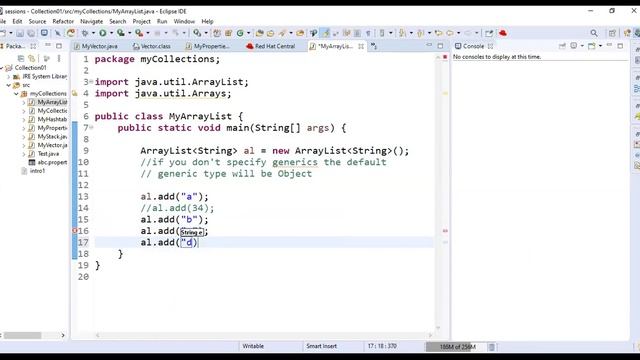Image resolution: width=640 pixels, height=360 pixels.
Task: Open the Project menu
Action: pos(142,21)
